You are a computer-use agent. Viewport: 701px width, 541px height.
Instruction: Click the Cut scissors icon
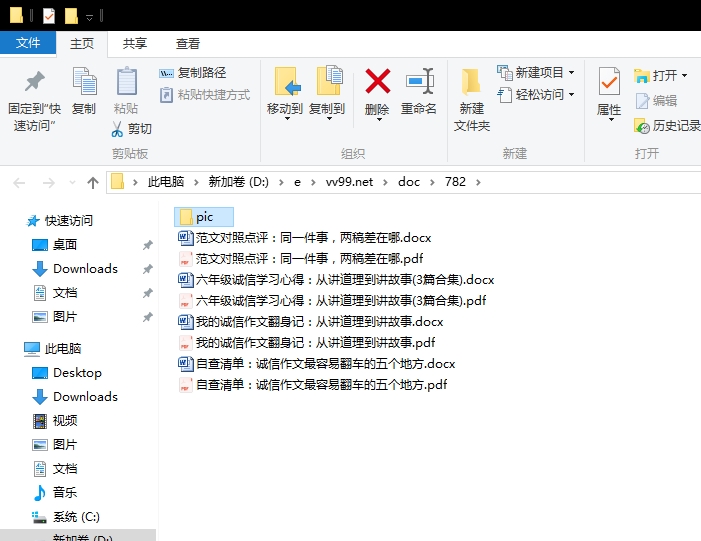click(x=117, y=129)
